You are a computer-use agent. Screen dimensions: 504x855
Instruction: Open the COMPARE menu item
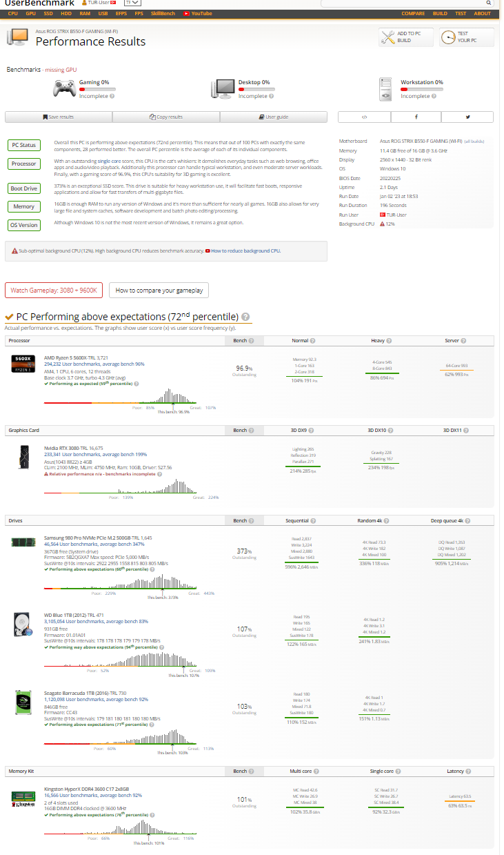coord(413,13)
